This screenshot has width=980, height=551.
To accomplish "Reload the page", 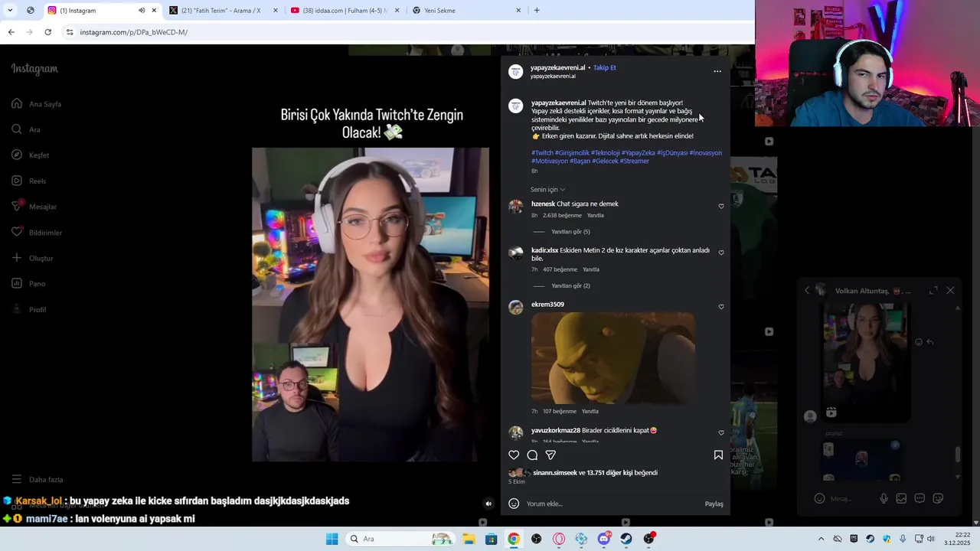I will tap(47, 32).
